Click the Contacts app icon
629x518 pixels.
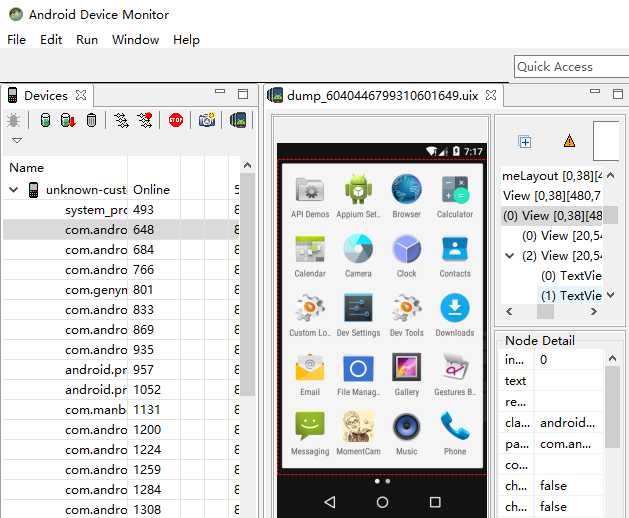coord(455,249)
